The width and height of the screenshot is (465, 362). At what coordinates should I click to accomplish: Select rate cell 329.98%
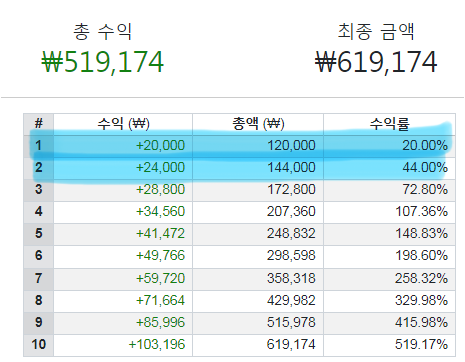coord(389,301)
